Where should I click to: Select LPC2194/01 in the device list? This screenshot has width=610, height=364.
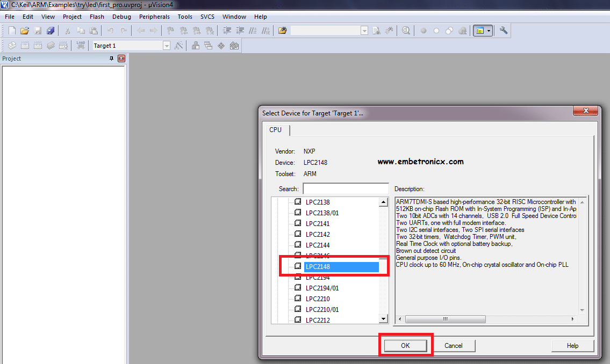click(x=322, y=288)
